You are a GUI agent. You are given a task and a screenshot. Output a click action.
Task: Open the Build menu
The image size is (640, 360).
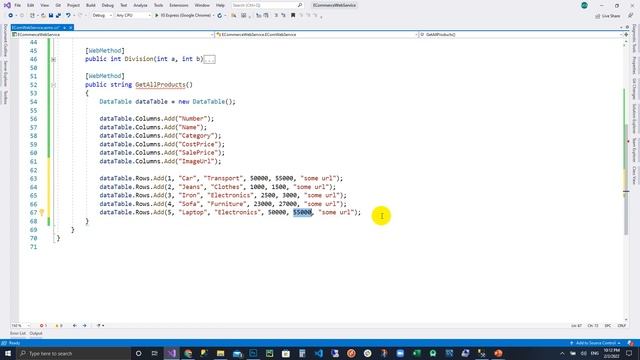pyautogui.click(x=91, y=5)
